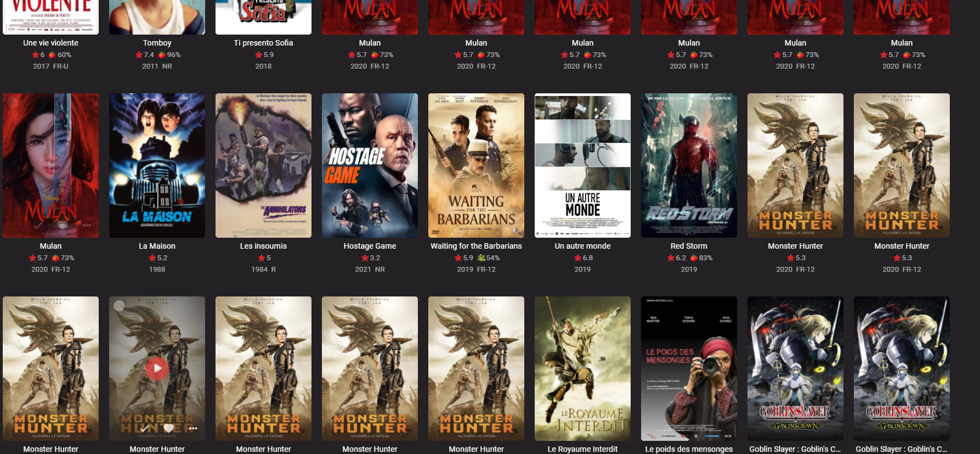
Task: Click the star icon under Une vie violente
Action: tap(35, 55)
